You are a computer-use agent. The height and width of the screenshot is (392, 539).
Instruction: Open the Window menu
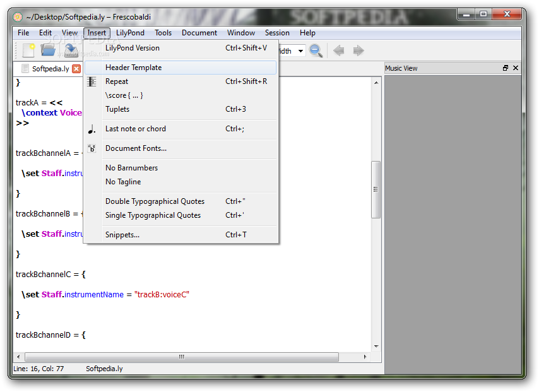pos(241,33)
